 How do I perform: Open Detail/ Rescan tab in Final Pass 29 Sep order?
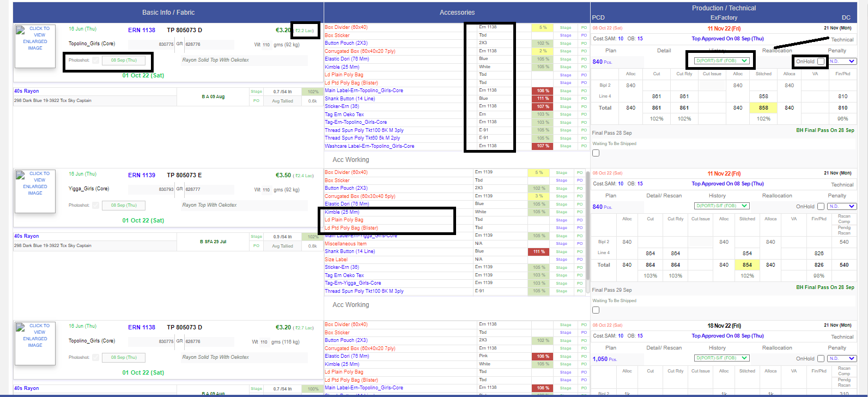coord(664,196)
